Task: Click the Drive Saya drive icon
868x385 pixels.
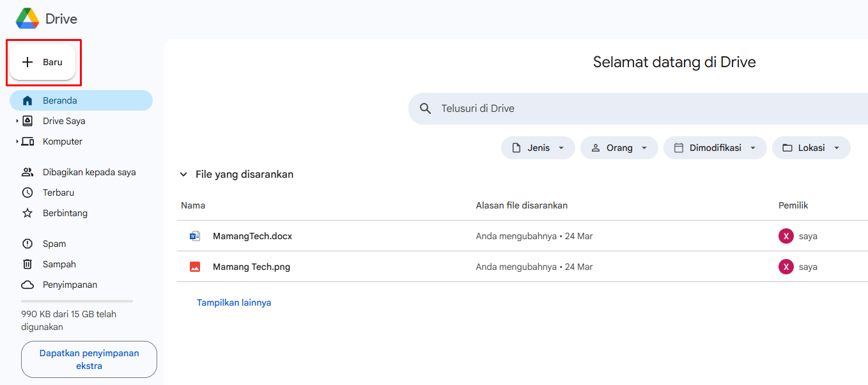Action: click(27, 121)
